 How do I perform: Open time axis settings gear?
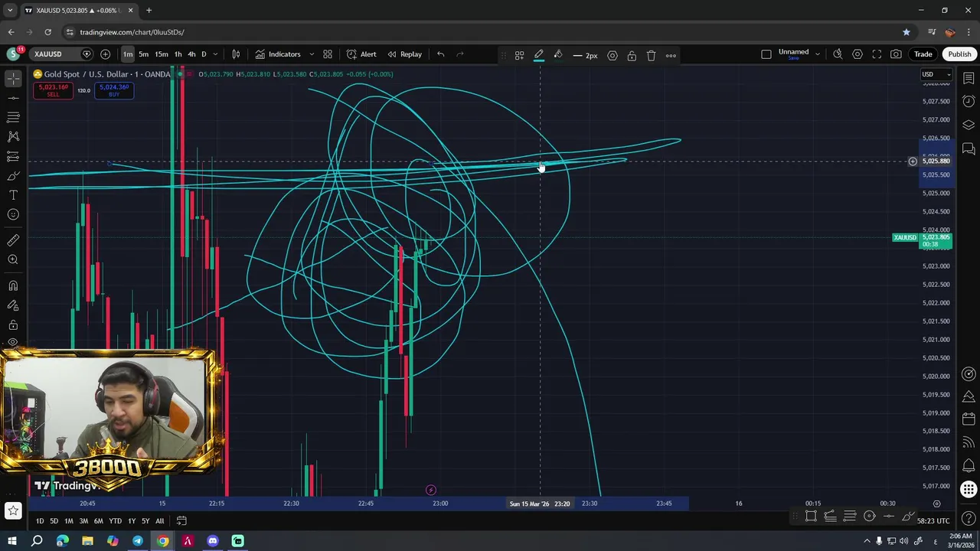(936, 504)
